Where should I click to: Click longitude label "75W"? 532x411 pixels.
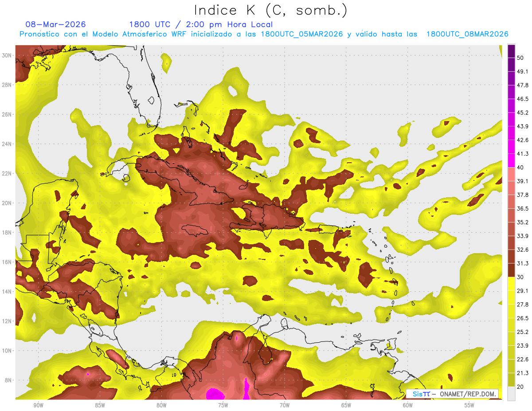[x=223, y=406]
